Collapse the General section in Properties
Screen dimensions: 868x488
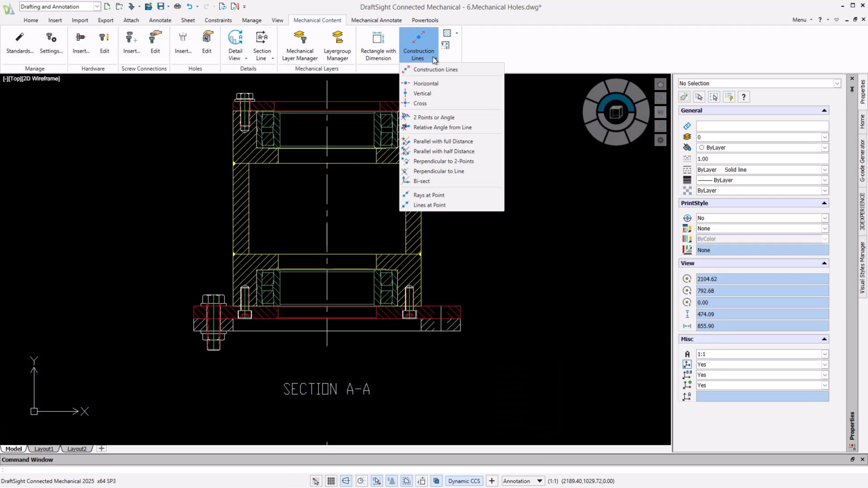[824, 110]
